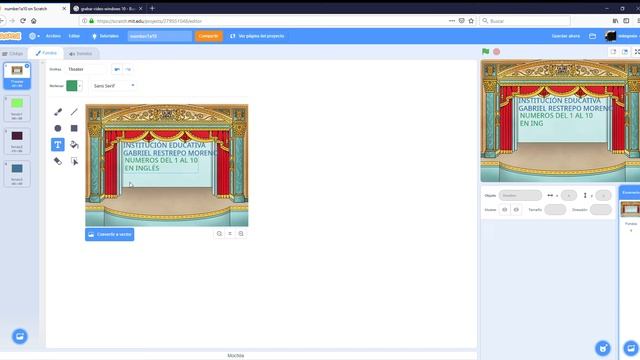Open browser page actions ellipsis menu
Viewport: 640px width, 360px height.
point(452,21)
